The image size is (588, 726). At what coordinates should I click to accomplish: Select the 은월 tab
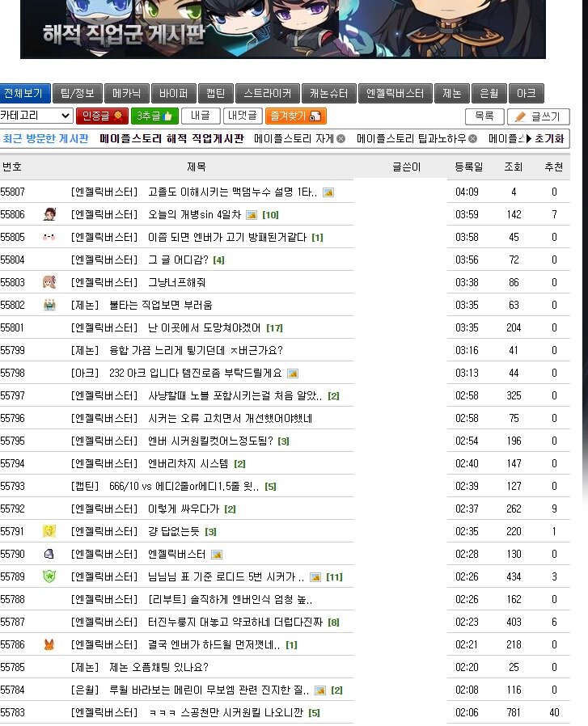(x=489, y=94)
